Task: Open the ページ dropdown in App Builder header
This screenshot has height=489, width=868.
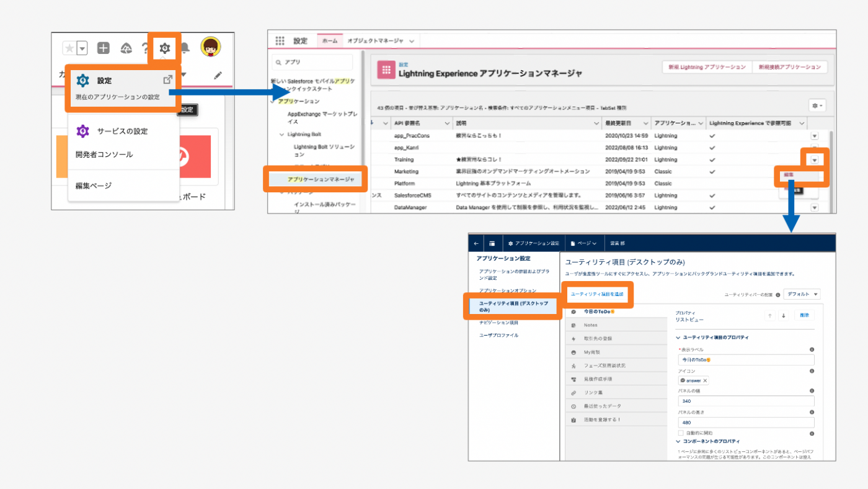Action: point(583,243)
